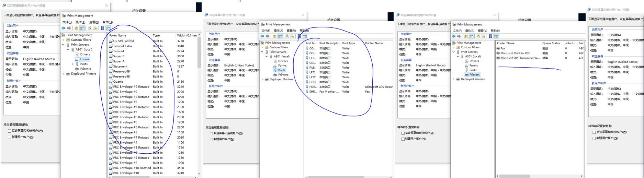Image resolution: width=644 pixels, height=178 pixels.
Task: Select Microsoft Print to PDF printer row
Action: tap(540, 53)
